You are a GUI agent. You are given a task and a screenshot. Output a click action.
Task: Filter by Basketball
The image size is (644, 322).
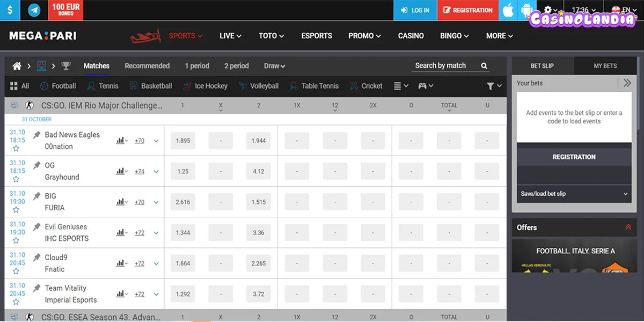point(150,86)
